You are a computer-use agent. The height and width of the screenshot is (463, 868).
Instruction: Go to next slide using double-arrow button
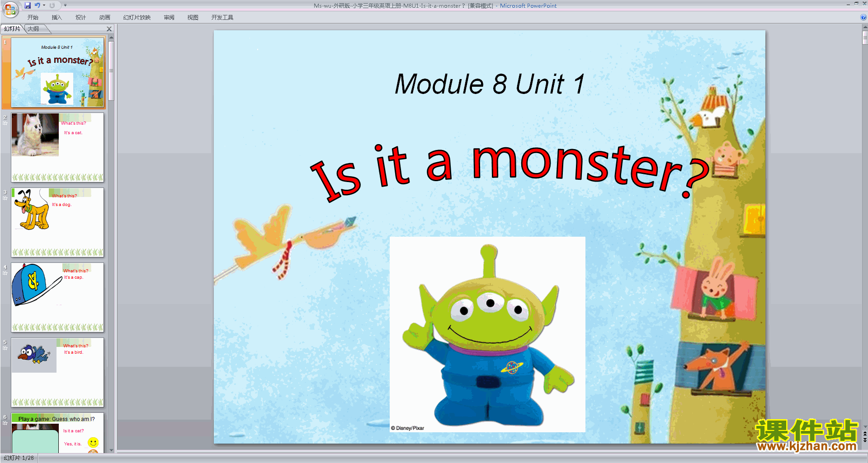865,440
